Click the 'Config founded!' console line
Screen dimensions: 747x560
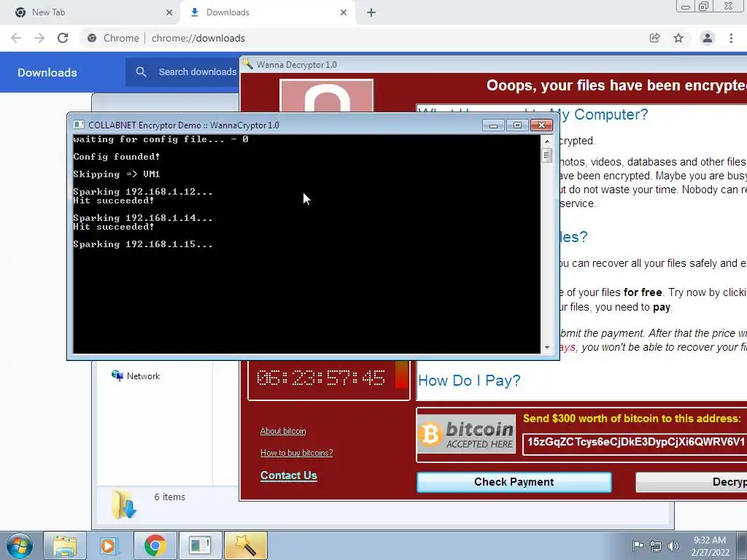click(117, 157)
